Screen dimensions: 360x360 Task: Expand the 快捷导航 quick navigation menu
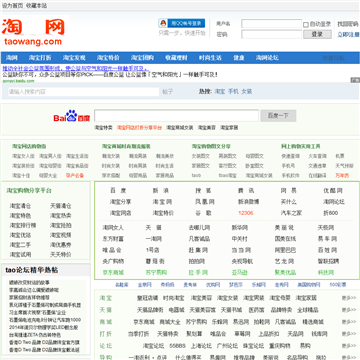point(333,58)
